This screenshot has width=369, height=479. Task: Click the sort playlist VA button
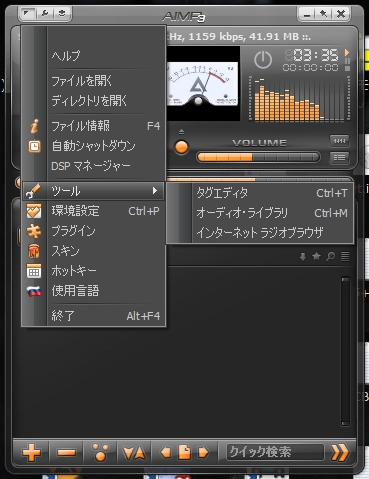click(x=134, y=452)
